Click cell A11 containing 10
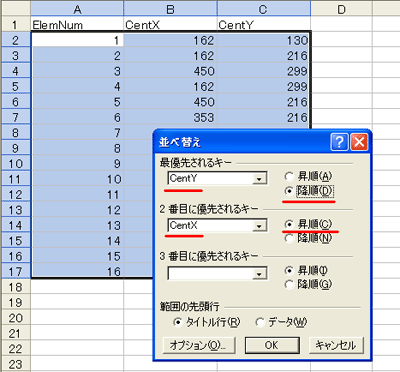This screenshot has height=372, width=400. tap(77, 179)
